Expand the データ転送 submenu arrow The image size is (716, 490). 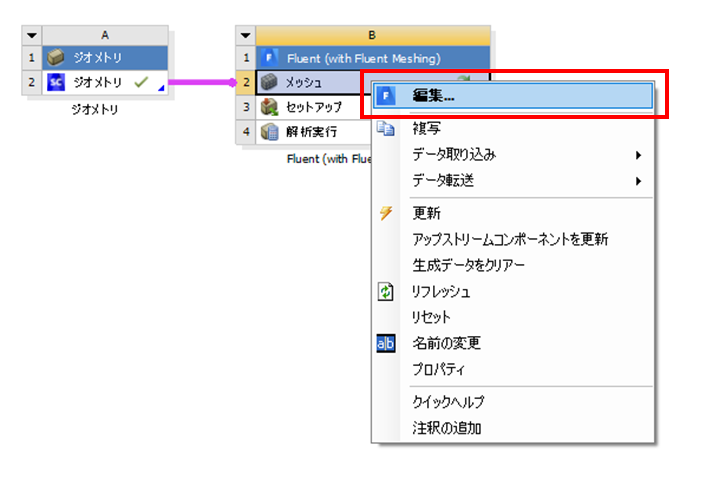[x=639, y=181]
